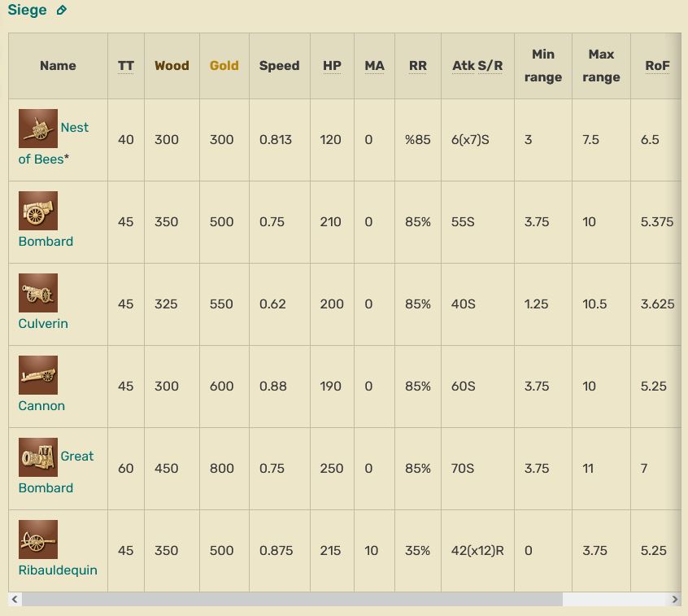Select the 70S attack value

(463, 468)
